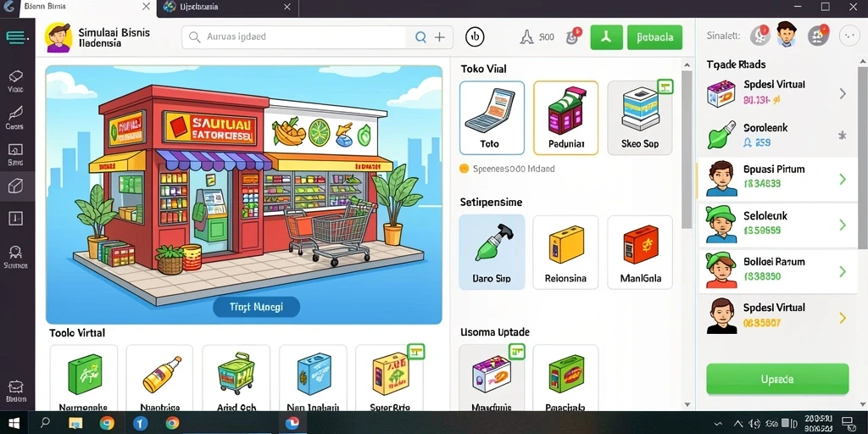Expand the Spdesl Virtual entry chevron at top
Screen dimensions: 868x434
tap(843, 93)
